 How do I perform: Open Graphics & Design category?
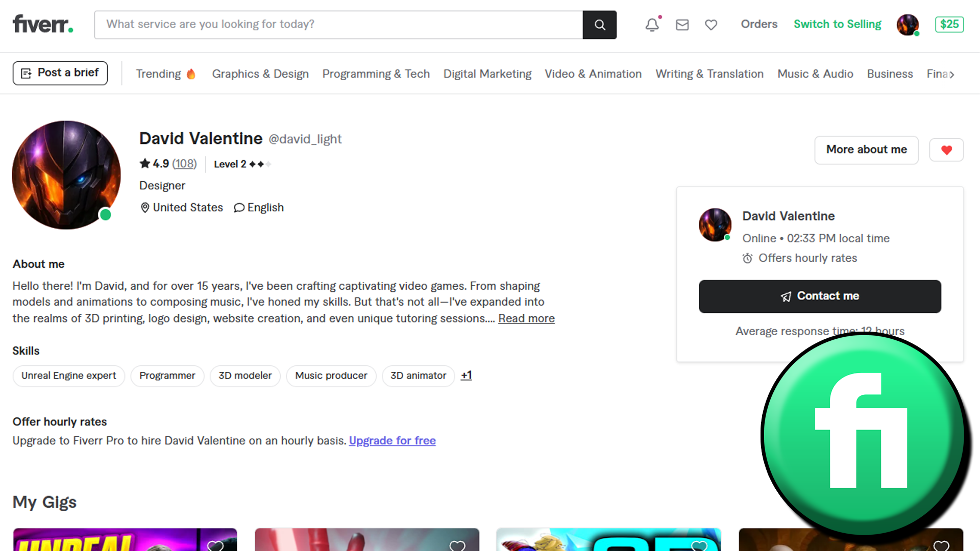[260, 74]
